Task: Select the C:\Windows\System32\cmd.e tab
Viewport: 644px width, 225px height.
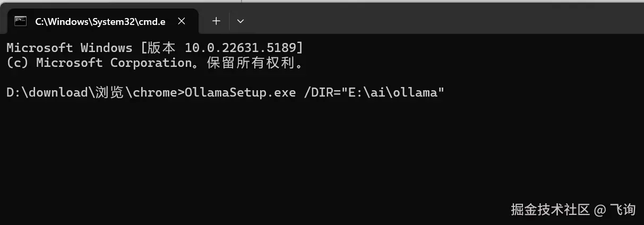Action: pyautogui.click(x=101, y=21)
